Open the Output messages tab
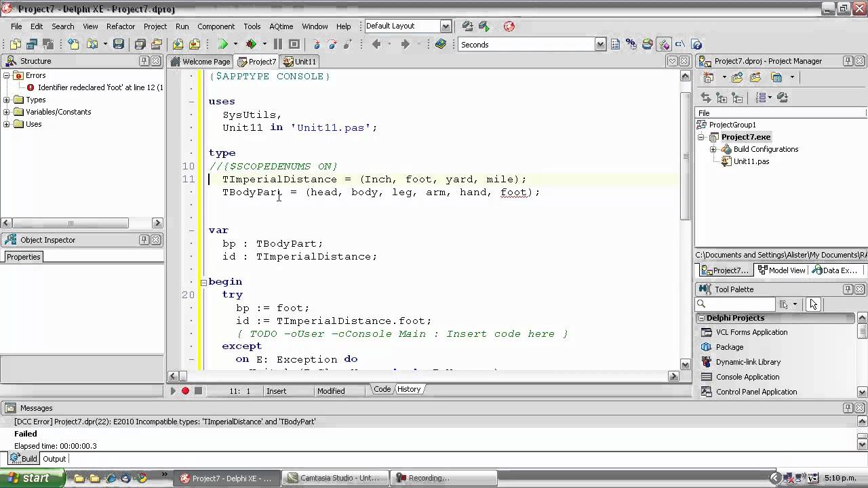This screenshot has width=868, height=488. point(54,459)
